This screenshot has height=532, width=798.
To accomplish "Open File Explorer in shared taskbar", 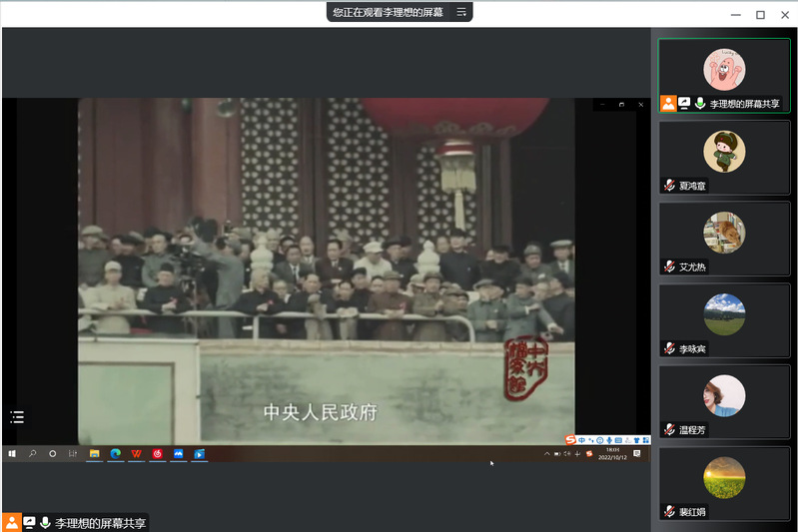I will pos(95,454).
